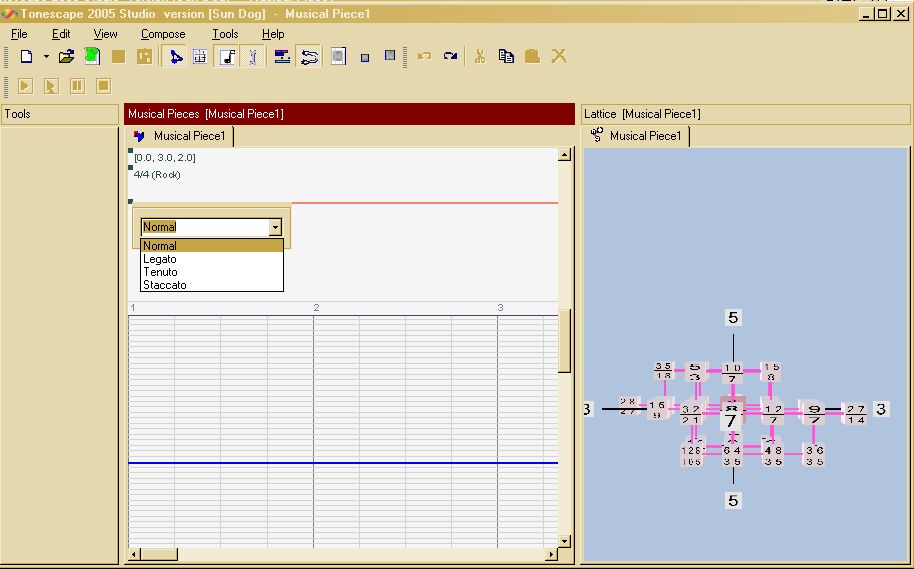Click the scroll-down arrow of score pane
The width and height of the screenshot is (914, 569).
[x=564, y=541]
